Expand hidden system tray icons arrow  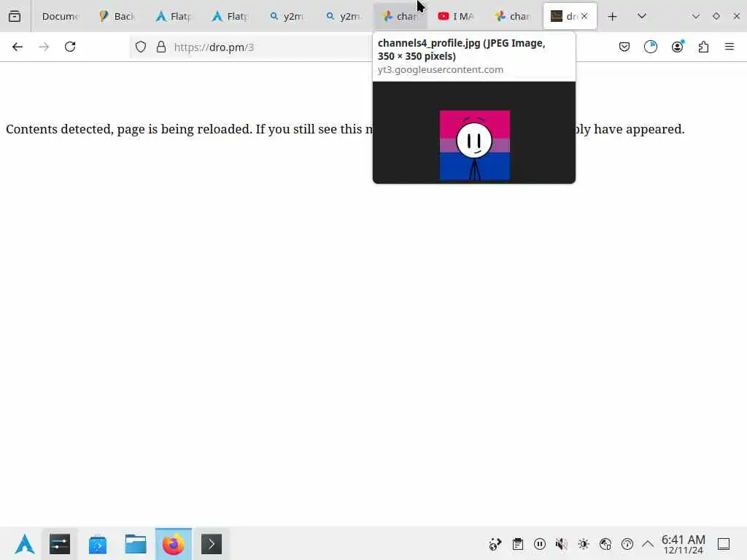648,544
